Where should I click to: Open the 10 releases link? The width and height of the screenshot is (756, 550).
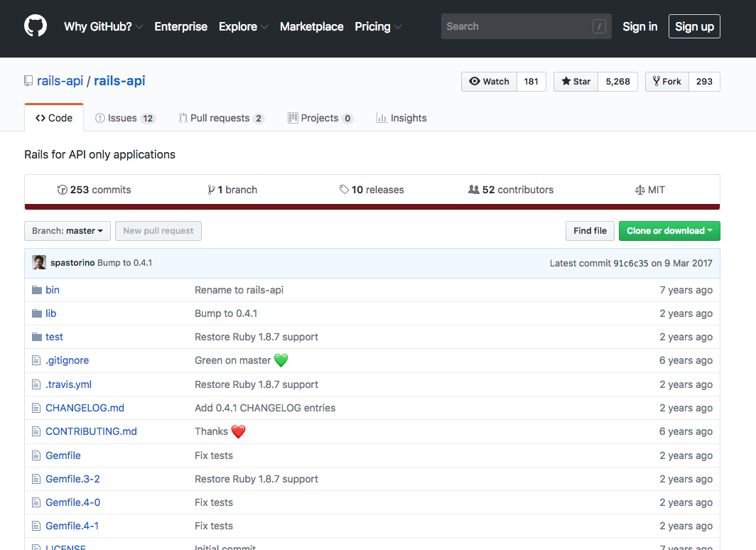pos(372,190)
